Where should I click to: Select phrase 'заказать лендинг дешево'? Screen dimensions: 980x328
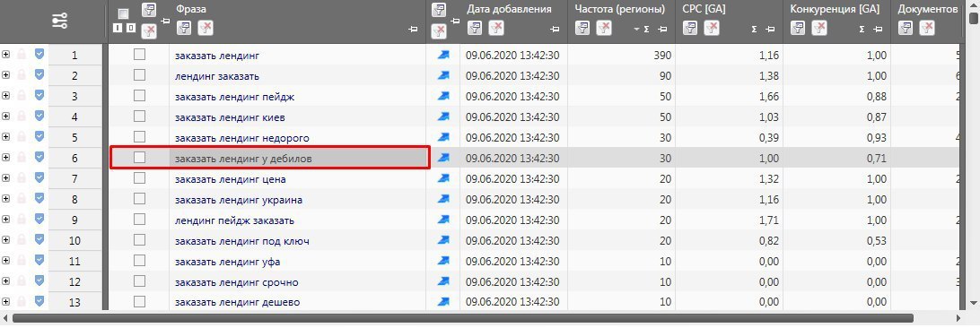pos(238,302)
